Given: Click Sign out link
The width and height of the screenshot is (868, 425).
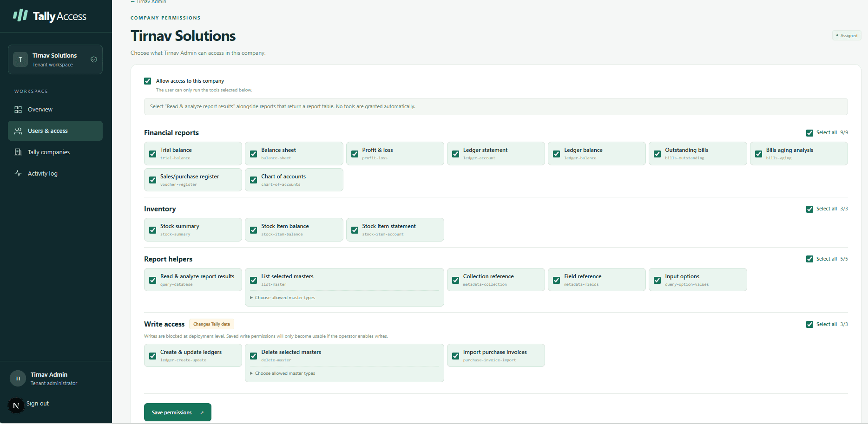Looking at the screenshot, I should pos(38,404).
